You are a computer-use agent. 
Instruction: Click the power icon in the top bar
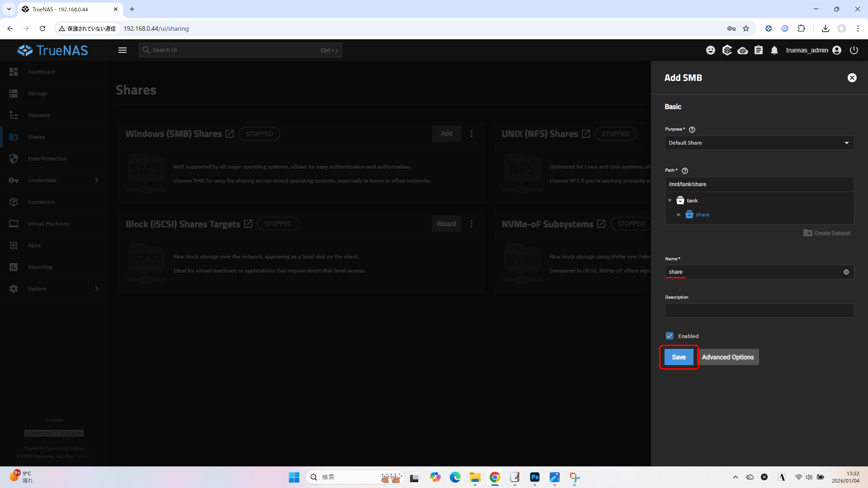click(x=854, y=50)
